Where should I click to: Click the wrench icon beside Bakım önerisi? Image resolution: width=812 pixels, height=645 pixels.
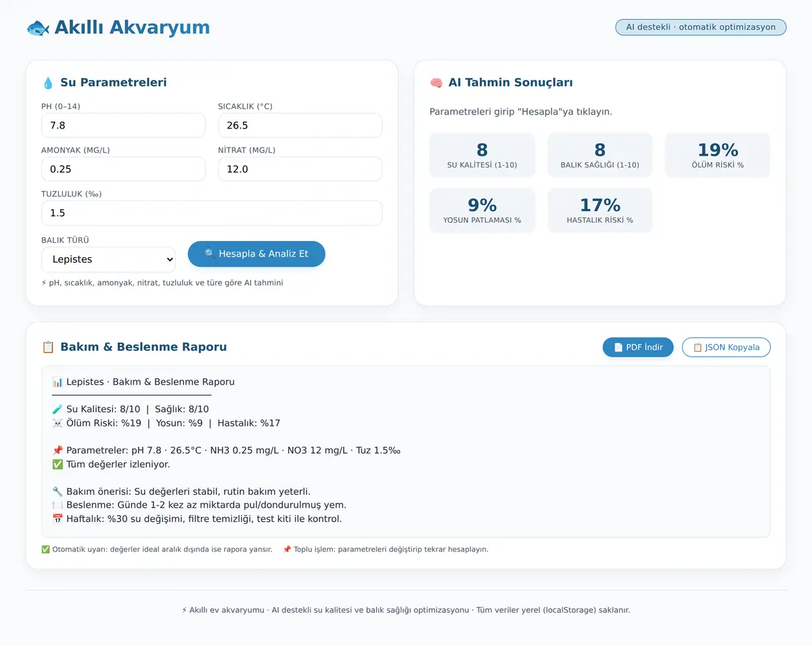(x=58, y=491)
